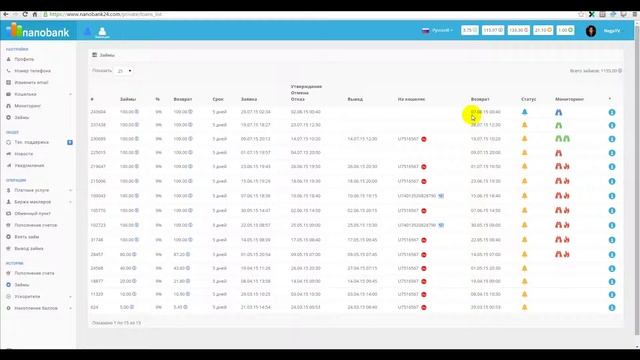
Task: Open Новости in the sidebar
Action: click(24, 154)
